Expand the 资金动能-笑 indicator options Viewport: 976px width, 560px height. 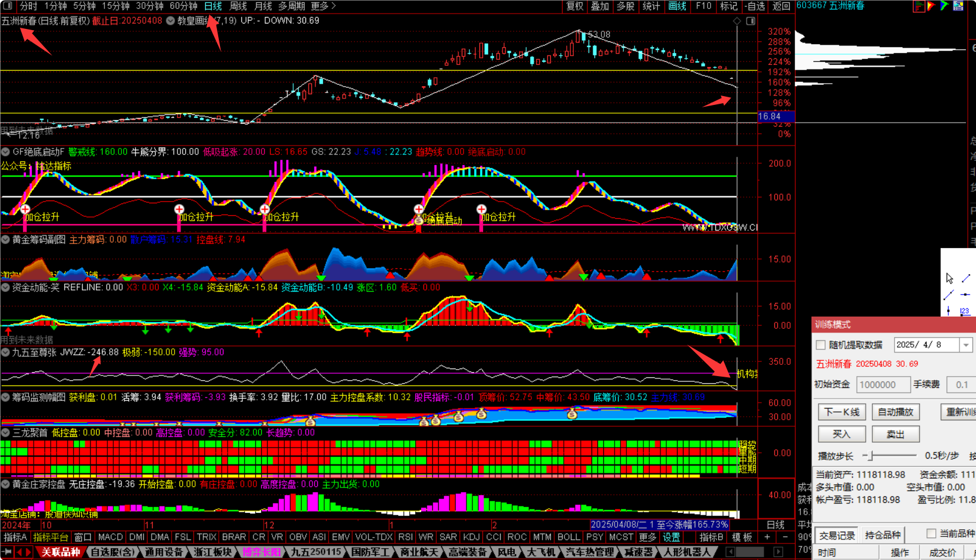(x=5, y=288)
